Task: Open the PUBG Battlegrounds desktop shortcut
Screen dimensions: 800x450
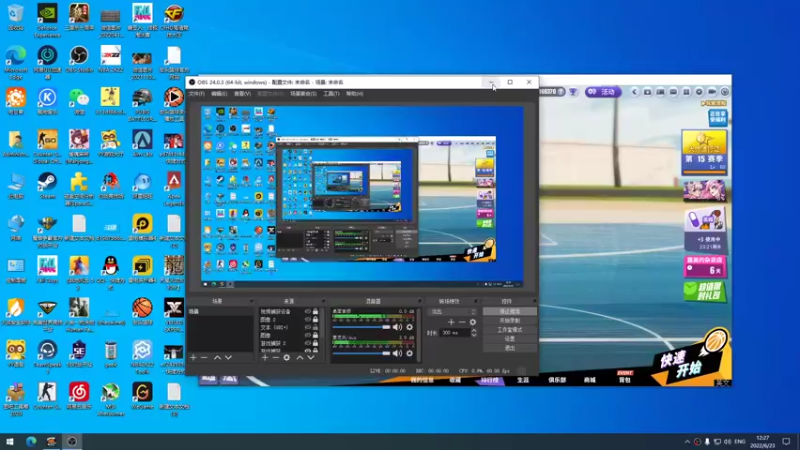Action: [x=142, y=105]
